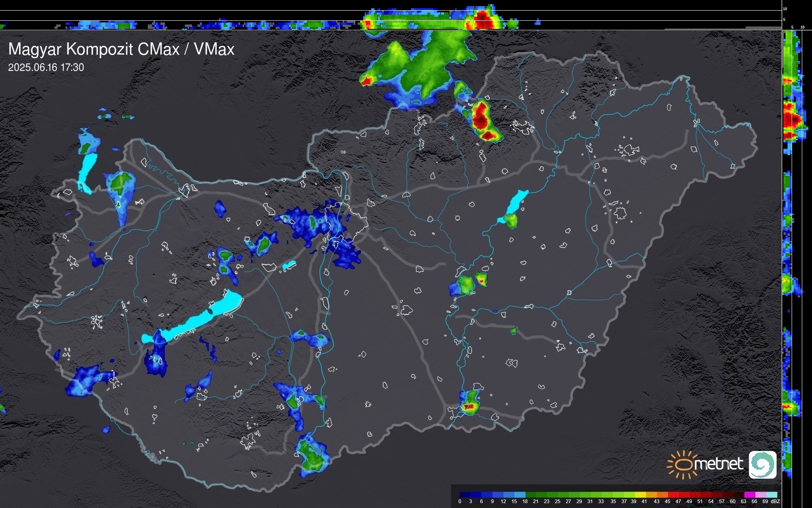The height and width of the screenshot is (508, 812).
Task: Click the Magyar Kompozit CMax / VMax title
Action: 121,49
